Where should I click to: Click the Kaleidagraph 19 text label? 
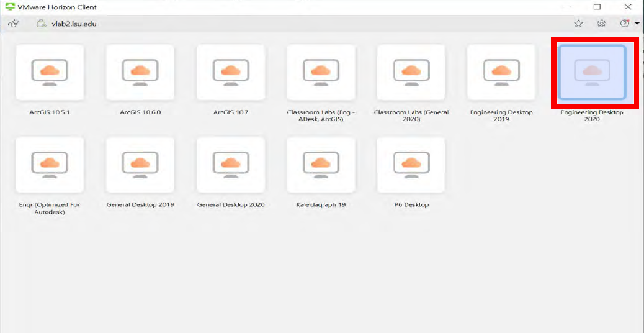coord(321,204)
